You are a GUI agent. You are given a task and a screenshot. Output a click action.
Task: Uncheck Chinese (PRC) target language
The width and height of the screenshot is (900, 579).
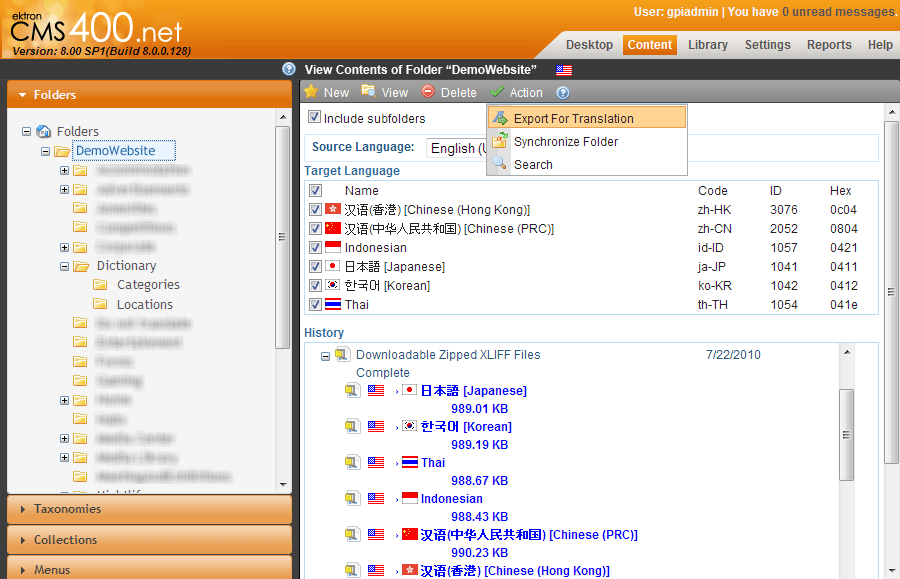(x=315, y=228)
